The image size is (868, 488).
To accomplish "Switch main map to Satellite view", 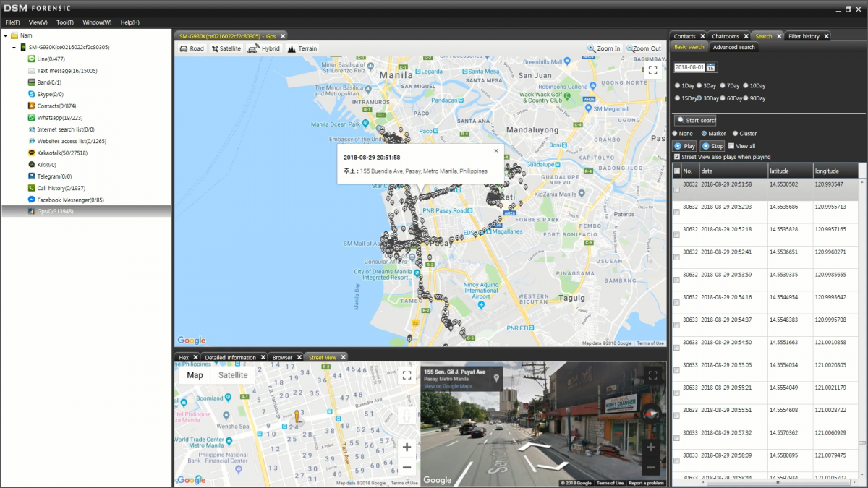I will click(226, 48).
